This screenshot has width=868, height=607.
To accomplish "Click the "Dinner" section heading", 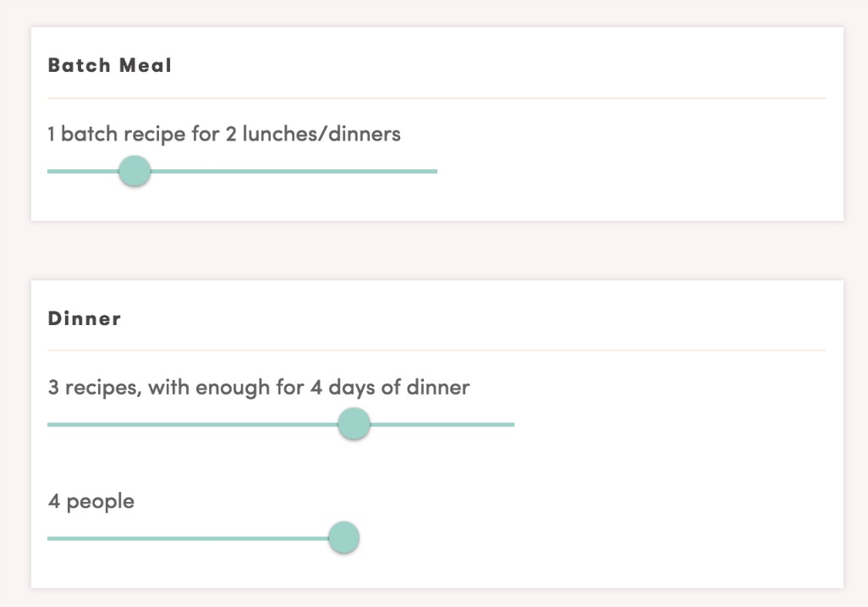I will click(85, 319).
